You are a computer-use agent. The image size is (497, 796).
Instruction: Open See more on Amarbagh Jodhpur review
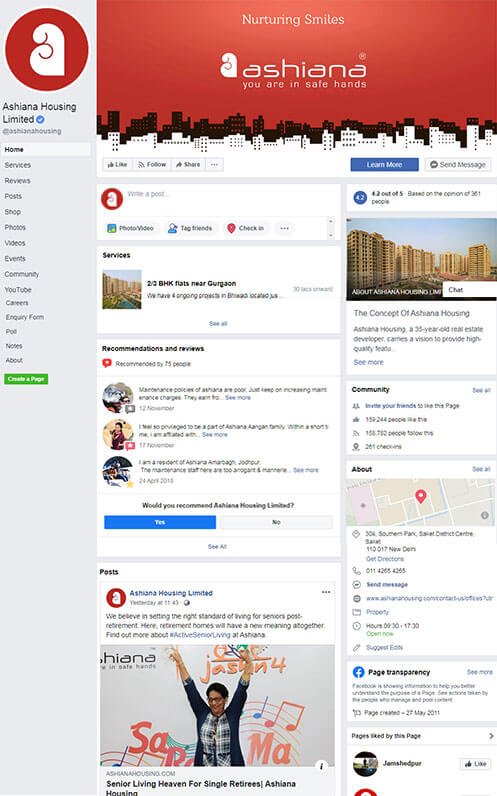306,470
